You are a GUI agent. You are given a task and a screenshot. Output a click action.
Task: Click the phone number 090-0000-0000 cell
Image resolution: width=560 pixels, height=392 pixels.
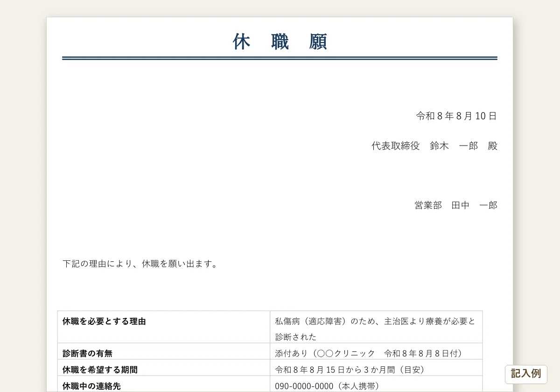[x=376, y=384]
